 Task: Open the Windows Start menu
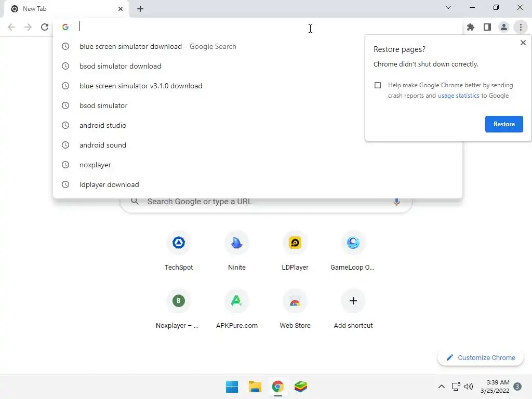coord(232,387)
